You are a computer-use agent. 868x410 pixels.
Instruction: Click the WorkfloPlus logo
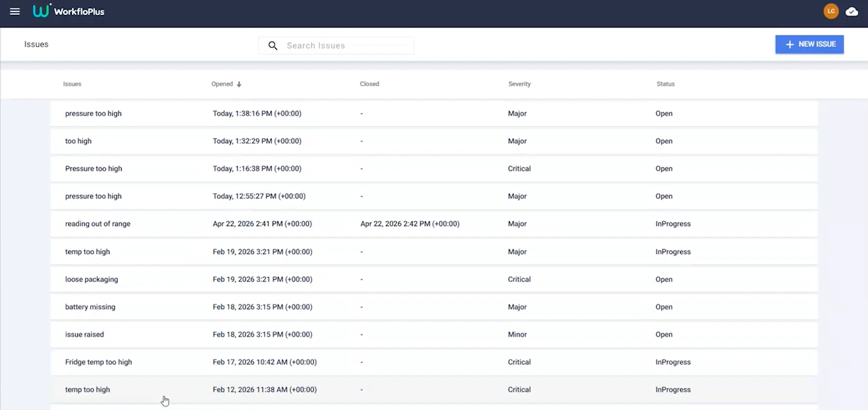69,11
